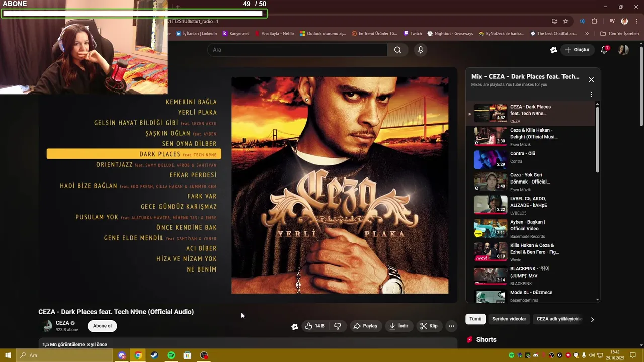Viewport: 644px width, 362px height.
Task: Click the YouTube search magnifier button
Action: coord(397,50)
